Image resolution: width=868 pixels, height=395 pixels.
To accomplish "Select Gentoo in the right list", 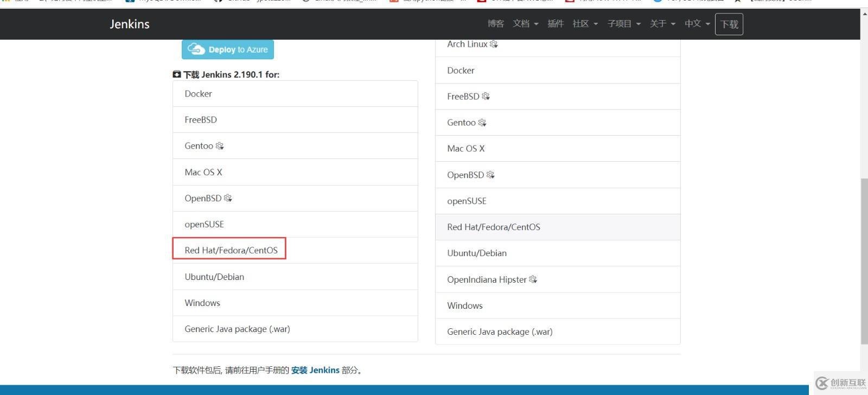I will pyautogui.click(x=558, y=123).
